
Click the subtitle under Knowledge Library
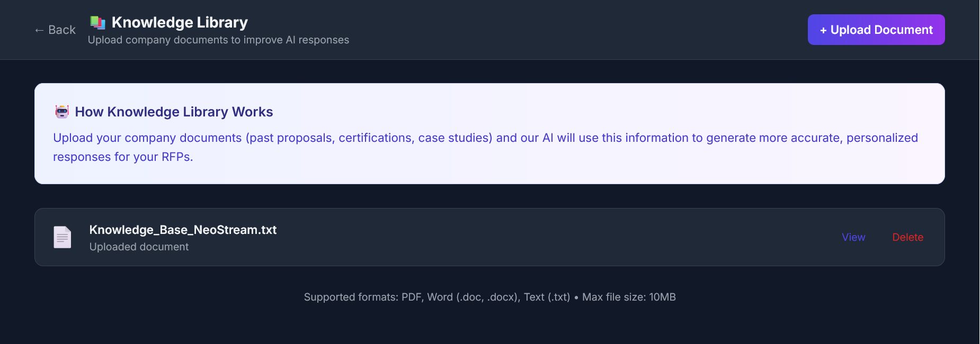pyautogui.click(x=218, y=40)
